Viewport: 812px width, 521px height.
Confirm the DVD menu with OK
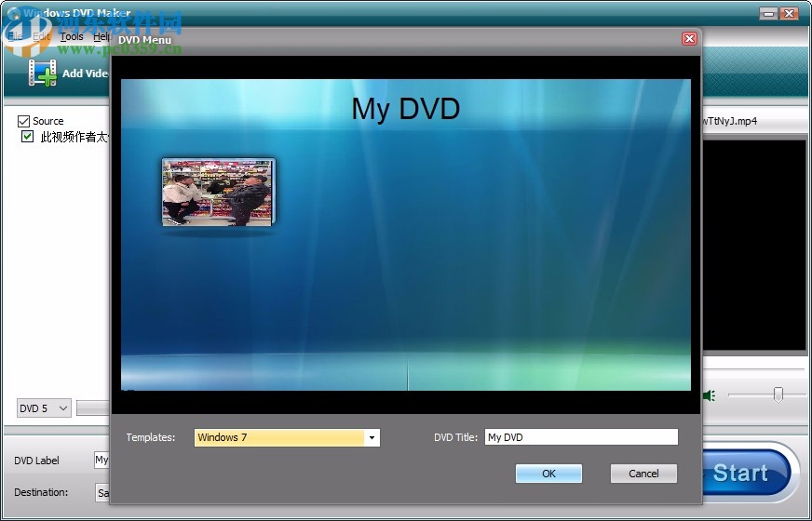[548, 474]
